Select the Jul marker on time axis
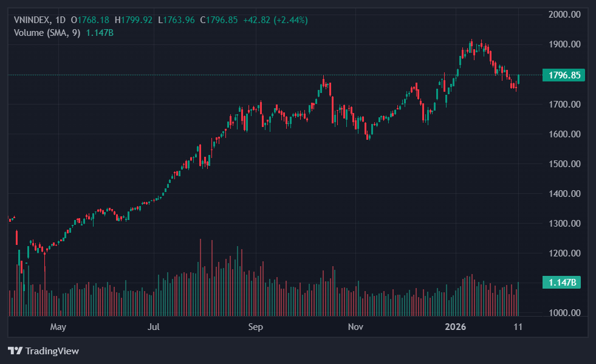The width and height of the screenshot is (596, 364). point(154,327)
